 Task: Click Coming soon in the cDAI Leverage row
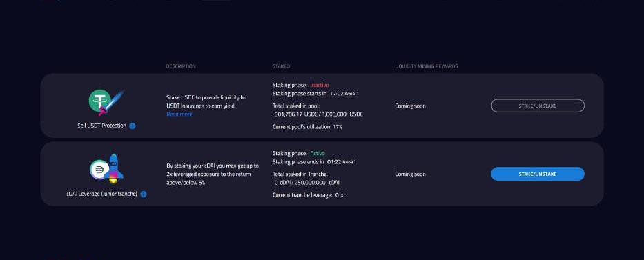(410, 174)
